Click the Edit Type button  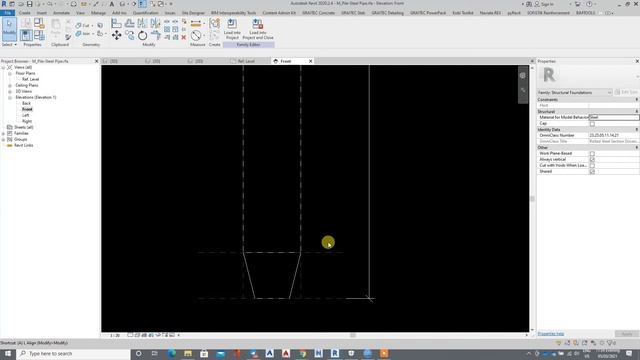pyautogui.click(x=626, y=93)
